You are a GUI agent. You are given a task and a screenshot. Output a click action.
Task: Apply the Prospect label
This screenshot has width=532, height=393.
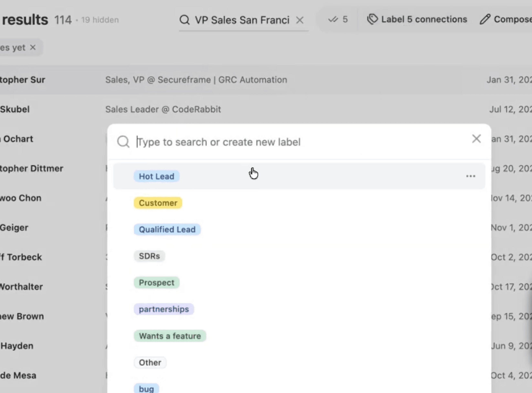tap(156, 283)
